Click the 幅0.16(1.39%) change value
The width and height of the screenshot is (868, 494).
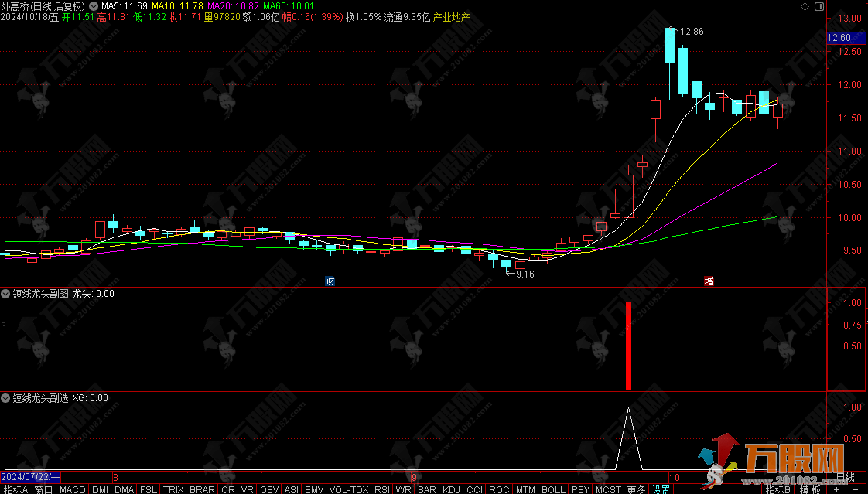313,17
